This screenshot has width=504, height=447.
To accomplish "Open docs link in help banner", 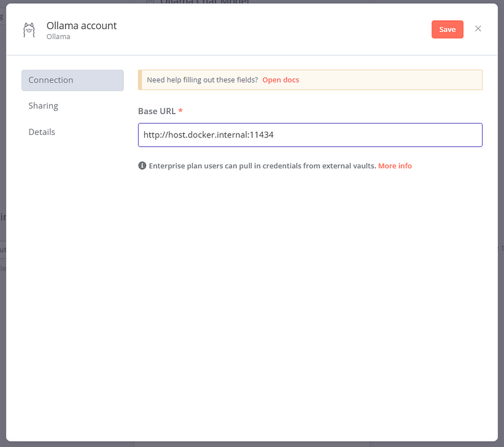I will pyautogui.click(x=280, y=80).
